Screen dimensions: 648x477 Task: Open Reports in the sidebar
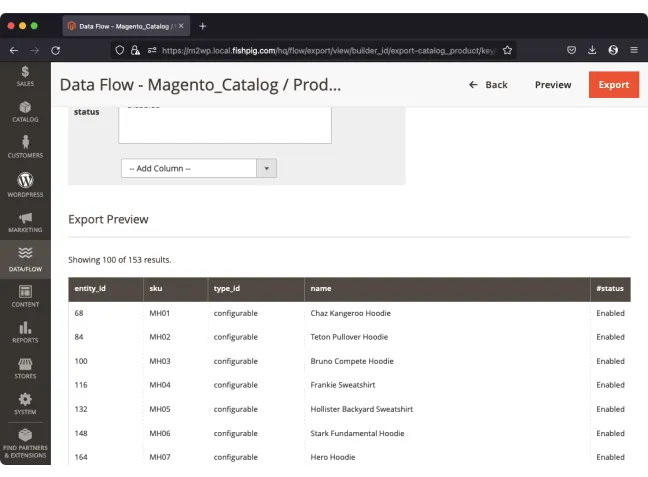tap(25, 332)
